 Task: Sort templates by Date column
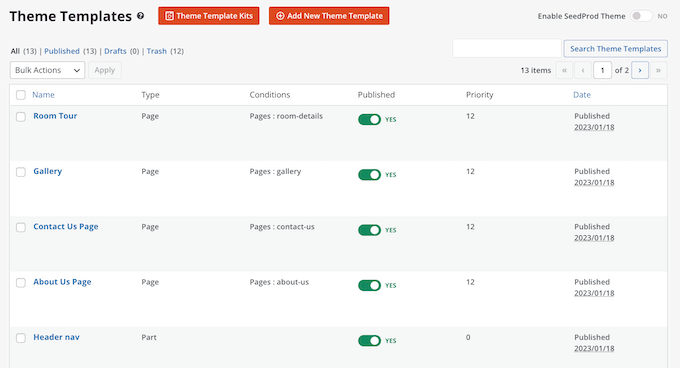(x=582, y=95)
